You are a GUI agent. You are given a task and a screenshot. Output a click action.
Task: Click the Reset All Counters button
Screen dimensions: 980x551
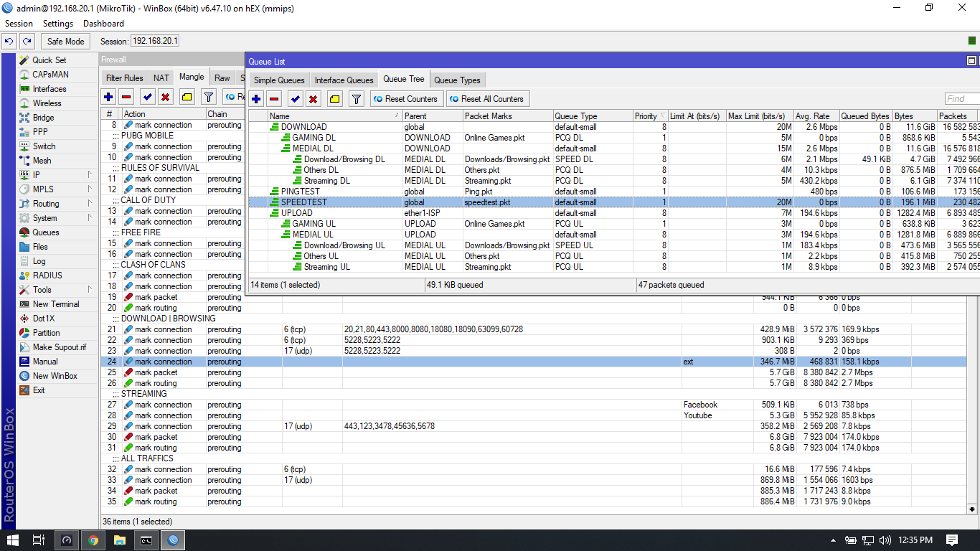click(487, 99)
